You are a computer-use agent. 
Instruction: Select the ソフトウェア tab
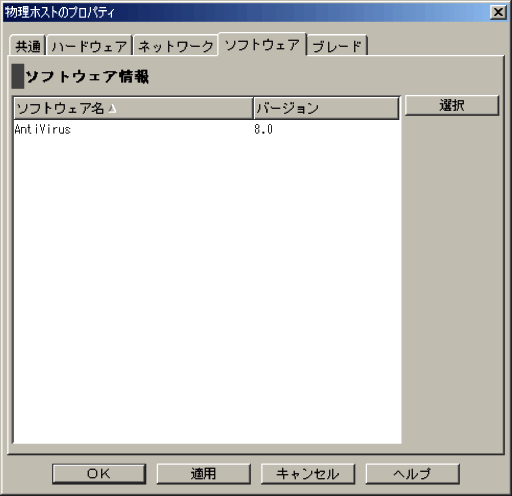tap(262, 44)
